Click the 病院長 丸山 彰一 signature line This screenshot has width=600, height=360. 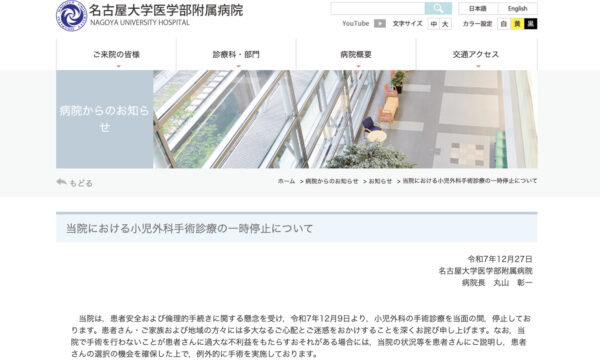(x=497, y=283)
